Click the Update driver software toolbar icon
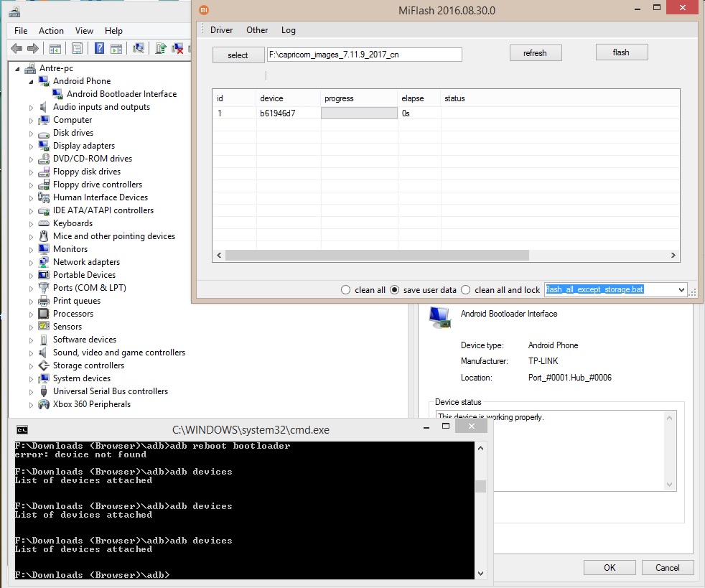The height and width of the screenshot is (588, 705). [x=161, y=49]
